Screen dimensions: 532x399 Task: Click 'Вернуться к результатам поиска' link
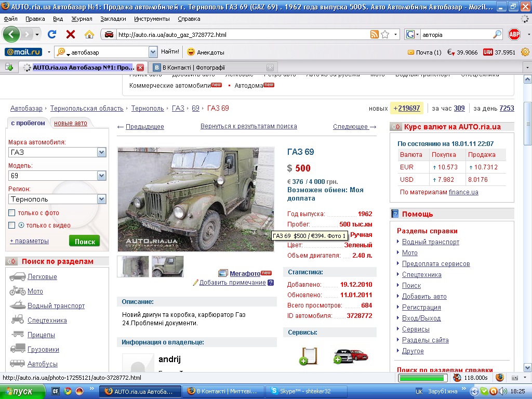(248, 126)
